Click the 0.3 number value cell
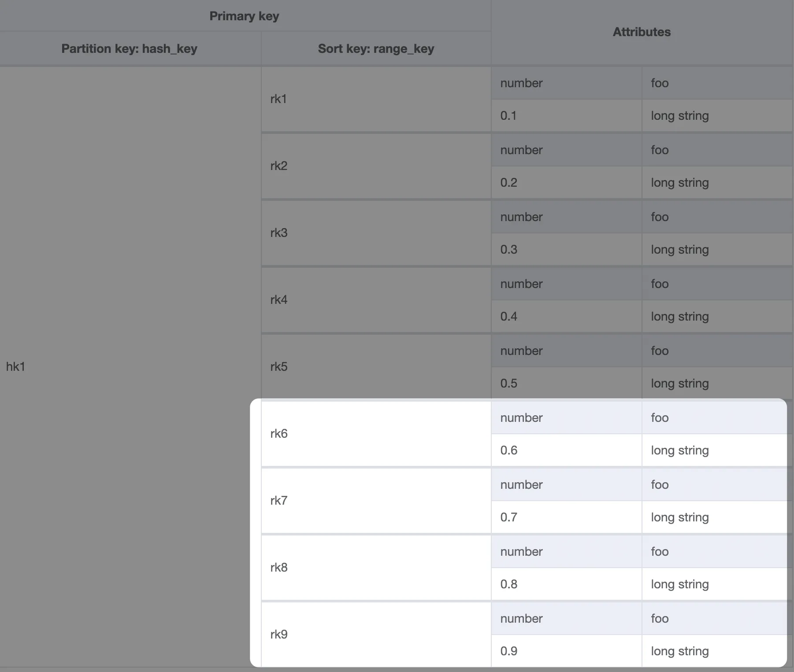Image resolution: width=794 pixels, height=672 pixels. click(509, 250)
